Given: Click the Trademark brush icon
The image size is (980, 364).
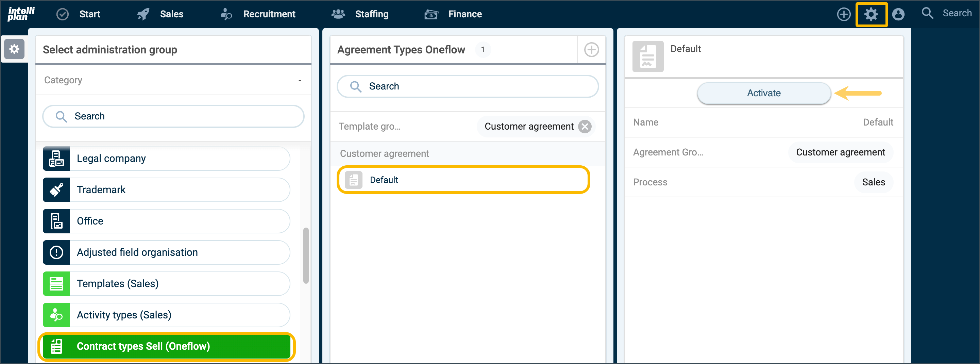Looking at the screenshot, I should pos(56,189).
